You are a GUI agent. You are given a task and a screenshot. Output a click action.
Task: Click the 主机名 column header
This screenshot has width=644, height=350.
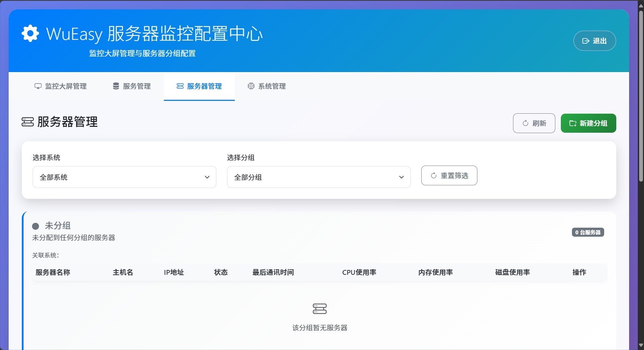click(123, 272)
